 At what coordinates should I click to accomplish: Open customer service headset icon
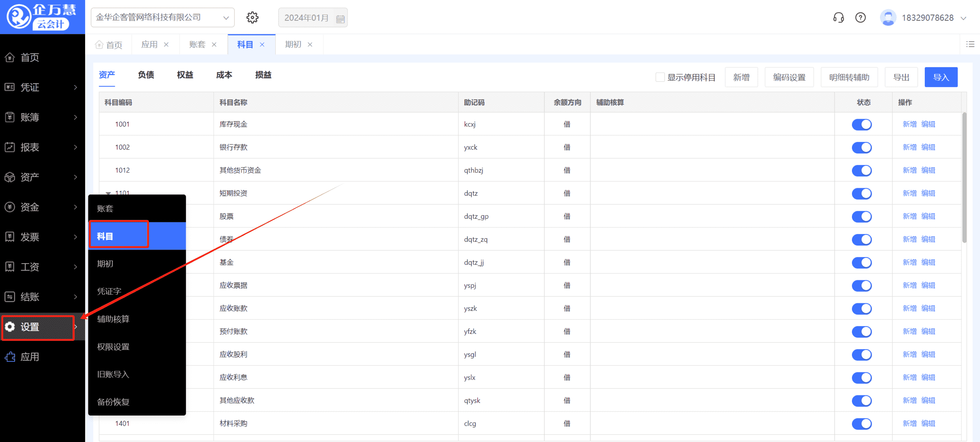tap(838, 18)
